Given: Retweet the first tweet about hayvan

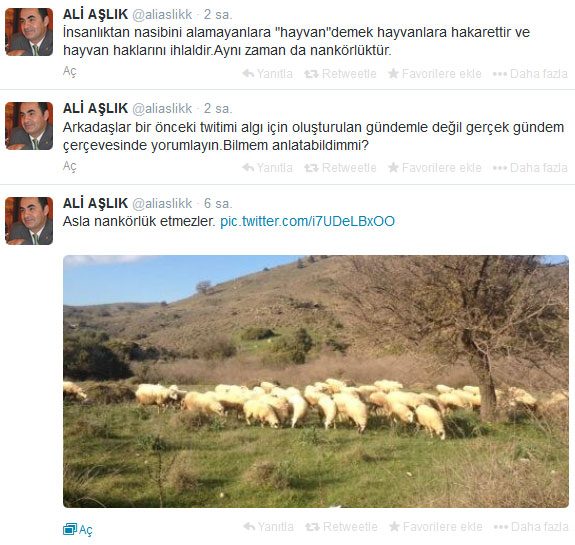Looking at the screenshot, I should click(x=340, y=74).
